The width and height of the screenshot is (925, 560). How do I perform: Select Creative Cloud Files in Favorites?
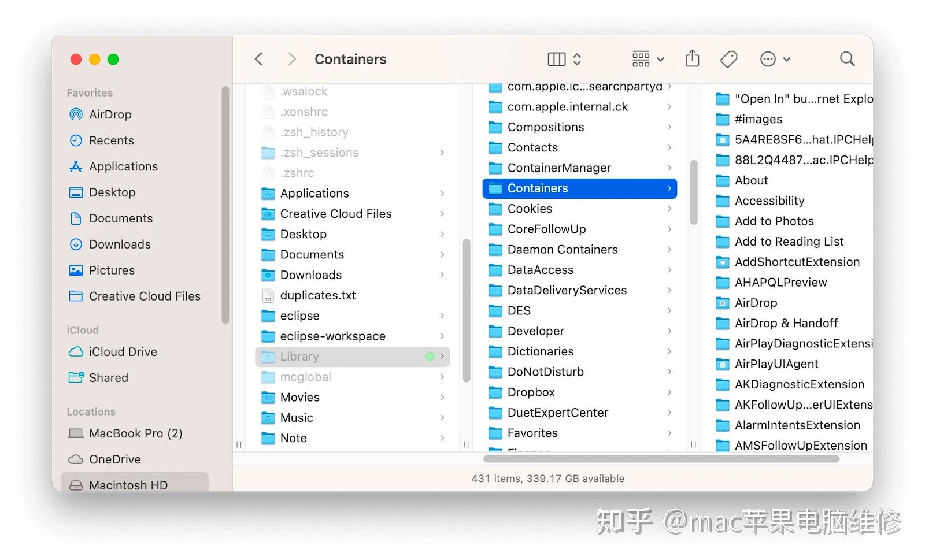coord(144,296)
